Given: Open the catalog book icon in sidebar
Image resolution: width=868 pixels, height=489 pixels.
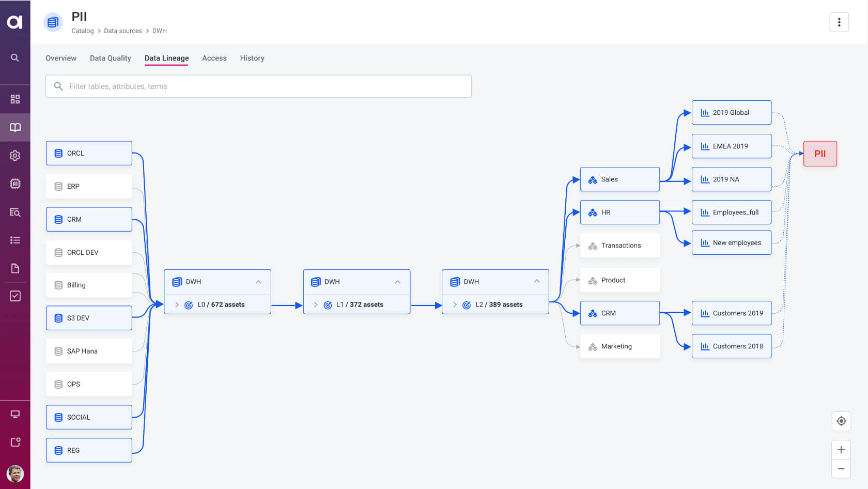Looking at the screenshot, I should pos(15,127).
